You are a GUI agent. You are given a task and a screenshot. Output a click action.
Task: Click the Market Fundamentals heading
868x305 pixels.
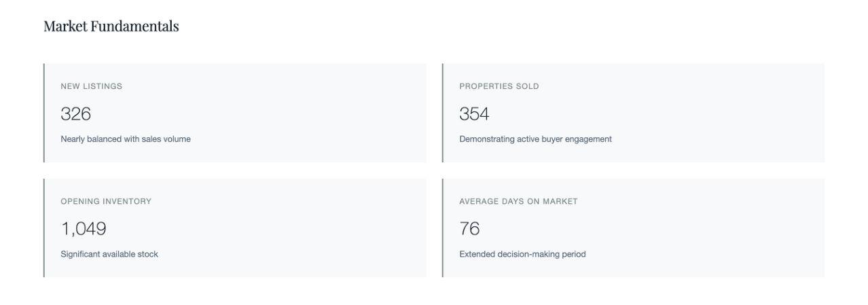click(x=111, y=26)
